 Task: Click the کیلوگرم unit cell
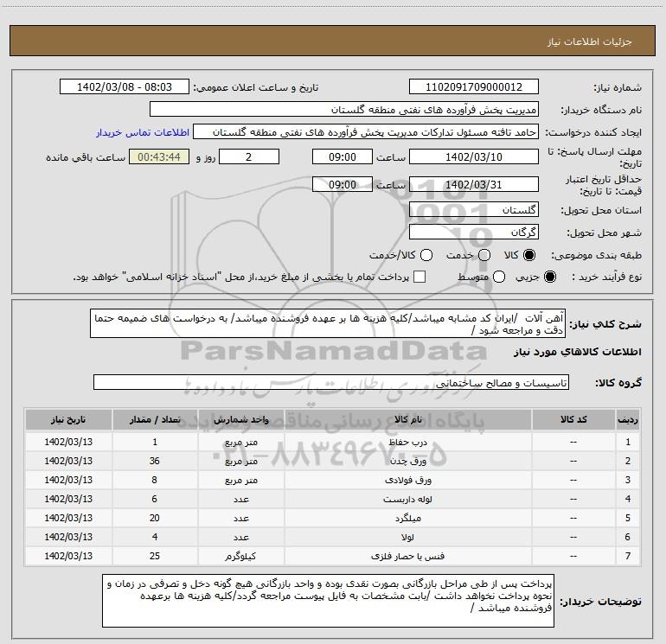click(240, 556)
